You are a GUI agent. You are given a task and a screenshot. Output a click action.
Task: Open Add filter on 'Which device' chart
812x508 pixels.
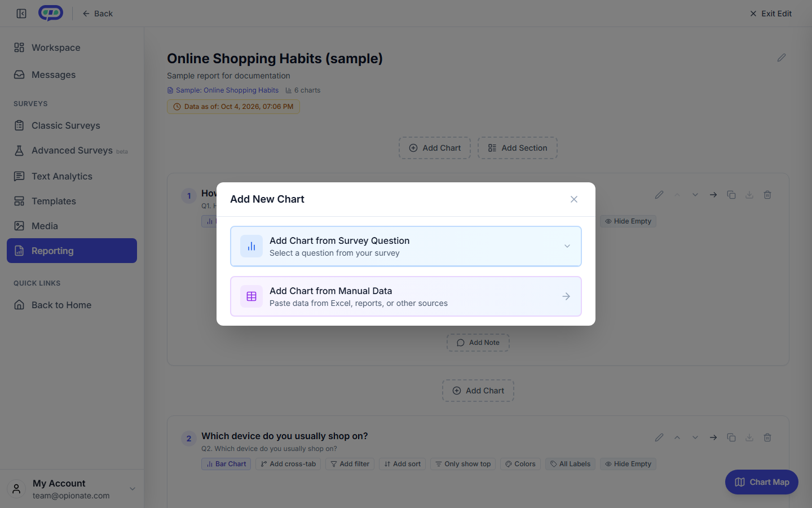pos(350,464)
